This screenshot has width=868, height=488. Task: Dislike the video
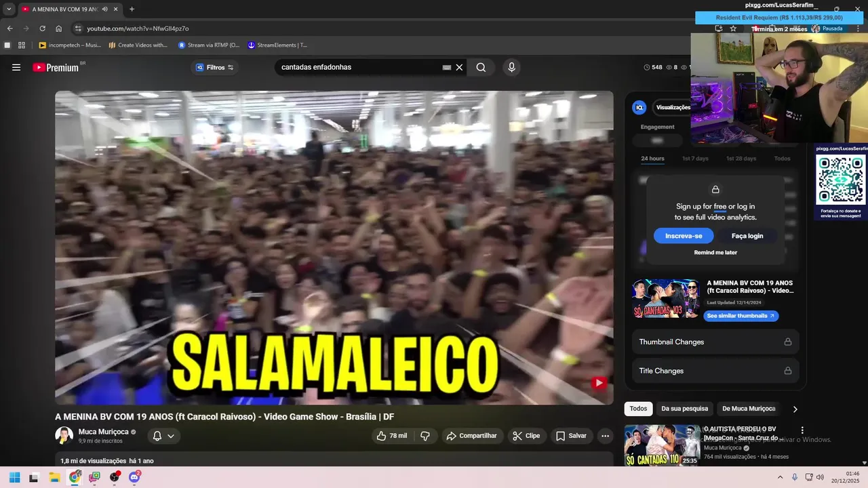425,436
